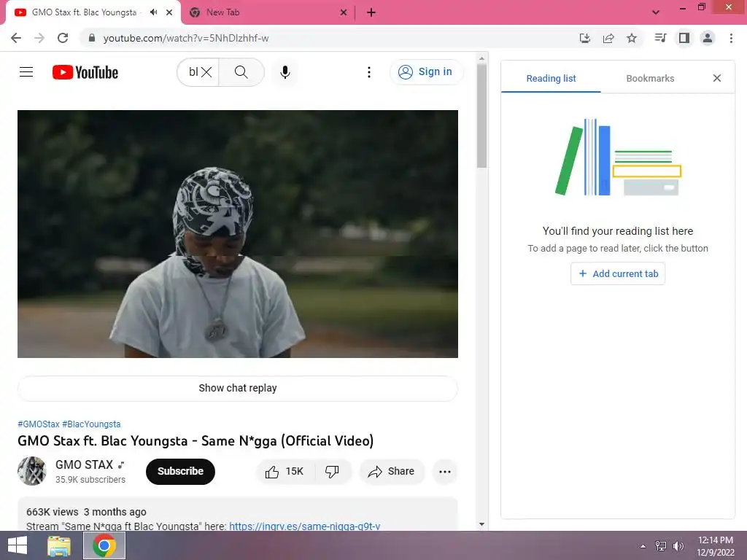Close the GMO Stax YouTube tab
This screenshot has height=560, width=747.
tap(169, 12)
